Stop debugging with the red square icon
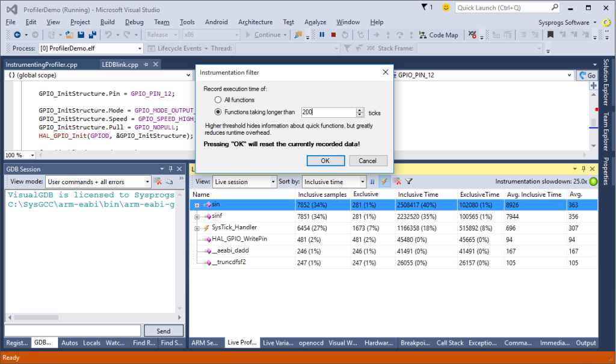The width and height of the screenshot is (616, 364). 334,34
